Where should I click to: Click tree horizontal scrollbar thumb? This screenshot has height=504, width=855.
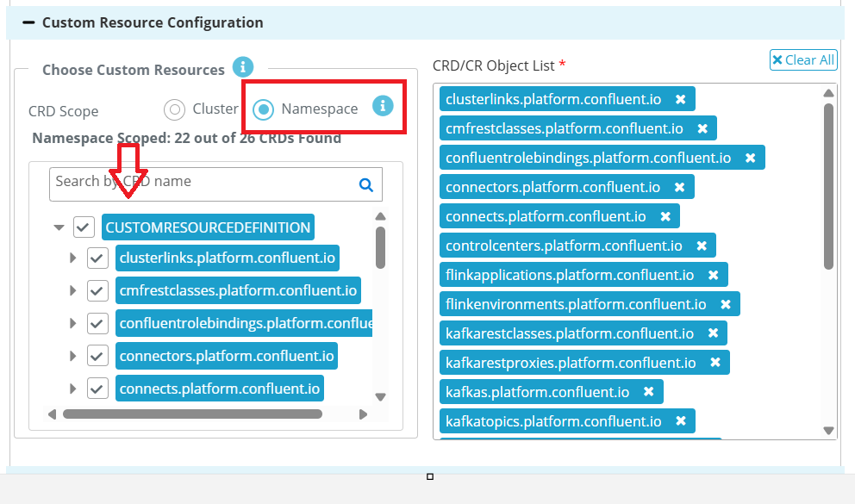(192, 414)
